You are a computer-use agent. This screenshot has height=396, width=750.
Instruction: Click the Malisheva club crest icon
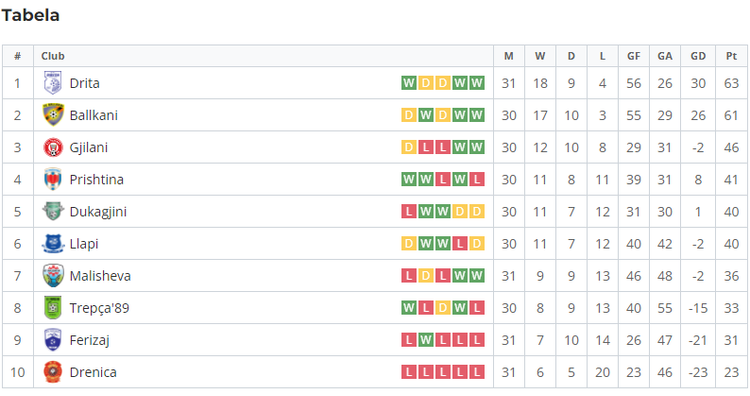pyautogui.click(x=53, y=275)
